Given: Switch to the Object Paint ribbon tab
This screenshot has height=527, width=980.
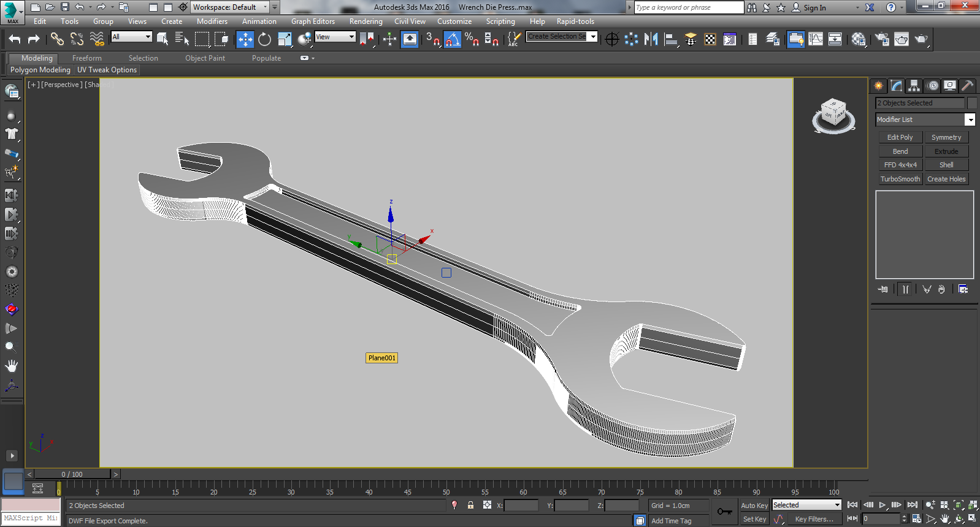Looking at the screenshot, I should [x=205, y=58].
